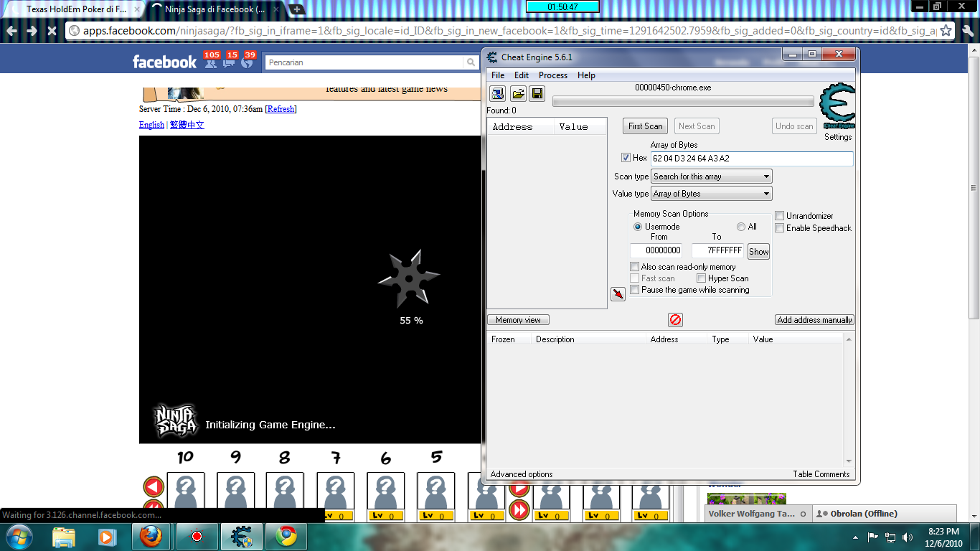The image size is (980, 551).
Task: Click the Facebook search magnifier icon
Action: click(x=471, y=62)
